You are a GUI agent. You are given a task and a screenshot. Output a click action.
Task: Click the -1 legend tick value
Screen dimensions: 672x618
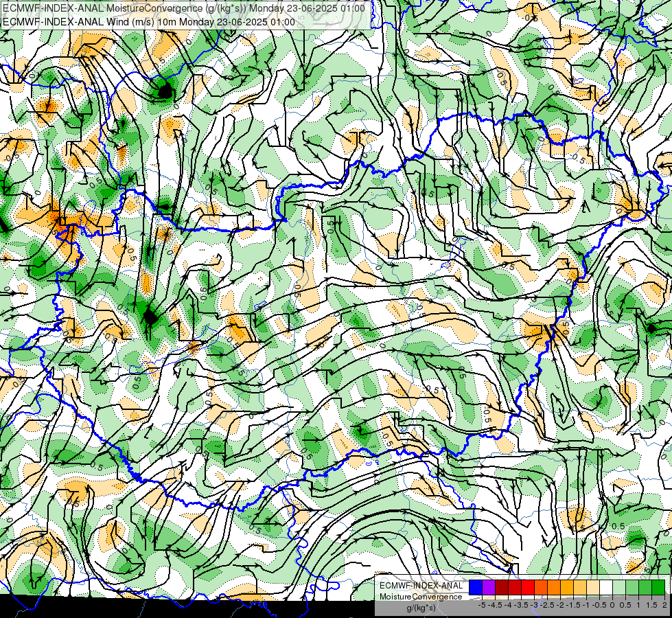[x=586, y=605]
